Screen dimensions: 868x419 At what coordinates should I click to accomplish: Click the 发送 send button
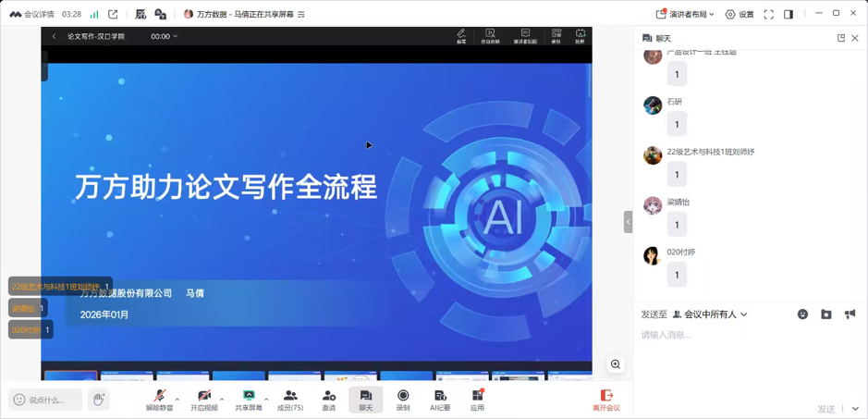coord(826,409)
